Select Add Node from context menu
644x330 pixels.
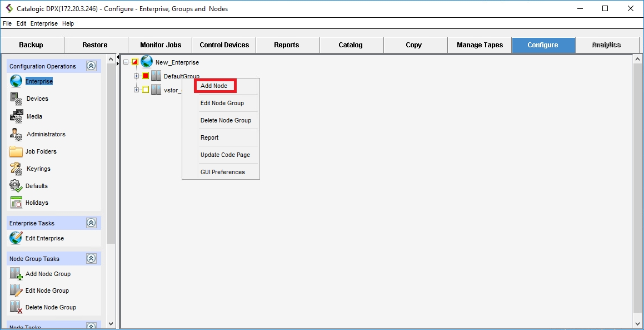[x=214, y=86]
